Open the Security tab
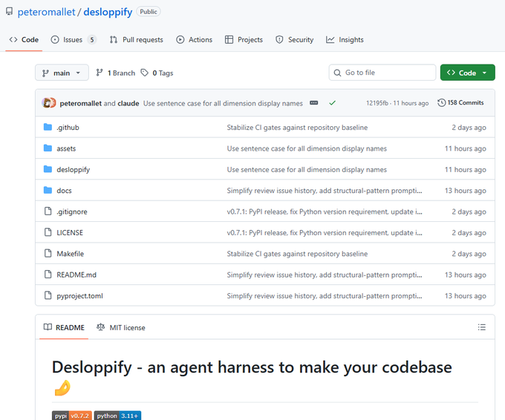Screen dimensions: 505x420 pos(294,39)
